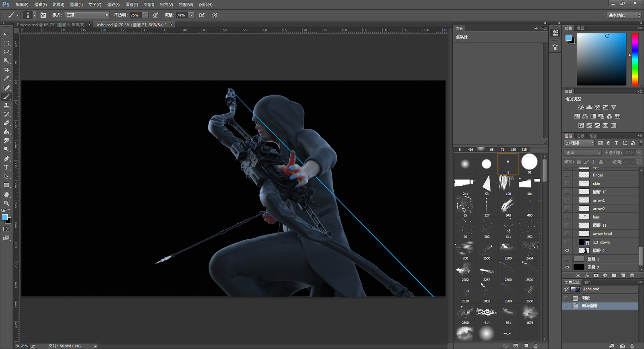Hide 圖層 0 layer
644x349 pixels.
567,250
